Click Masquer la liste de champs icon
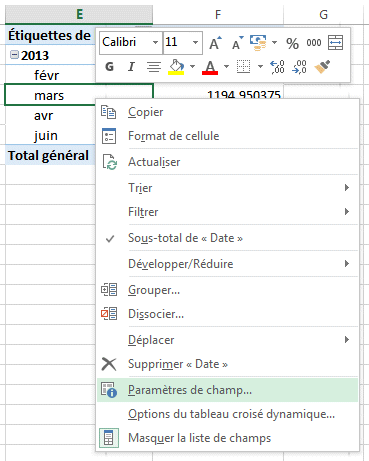 pyautogui.click(x=109, y=438)
